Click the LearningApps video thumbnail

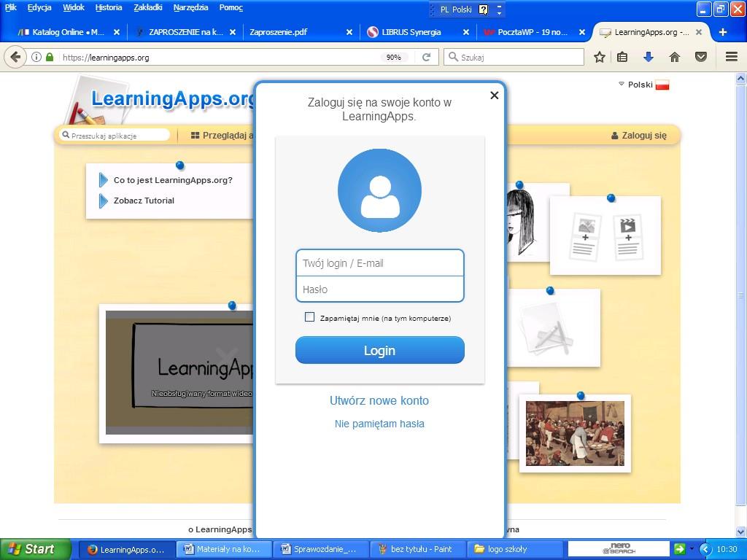[179, 373]
